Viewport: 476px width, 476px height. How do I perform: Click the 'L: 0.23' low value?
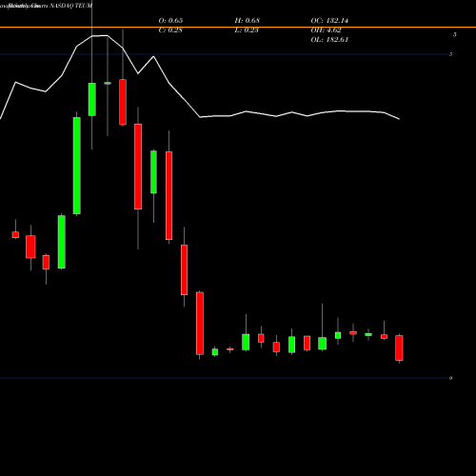tap(247, 30)
